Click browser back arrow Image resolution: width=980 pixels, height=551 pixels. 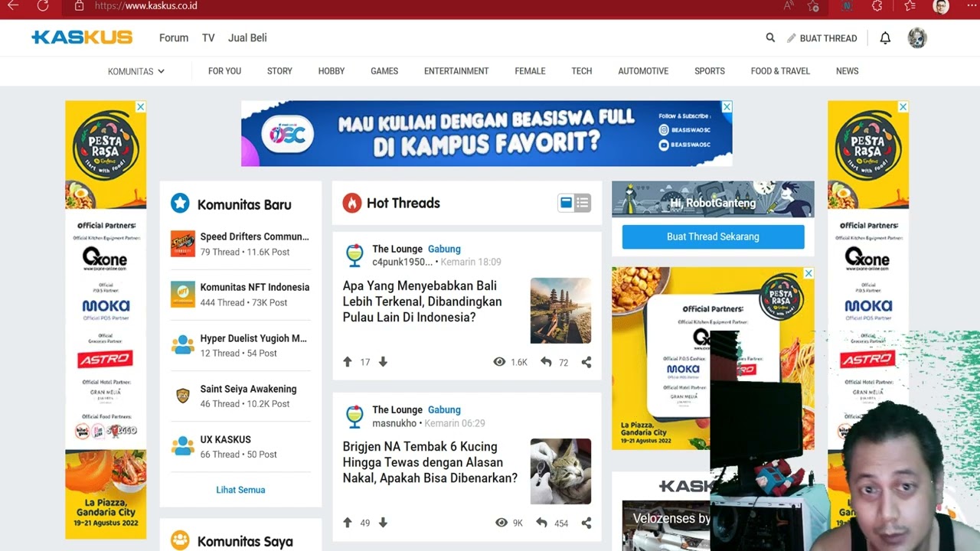(x=12, y=5)
